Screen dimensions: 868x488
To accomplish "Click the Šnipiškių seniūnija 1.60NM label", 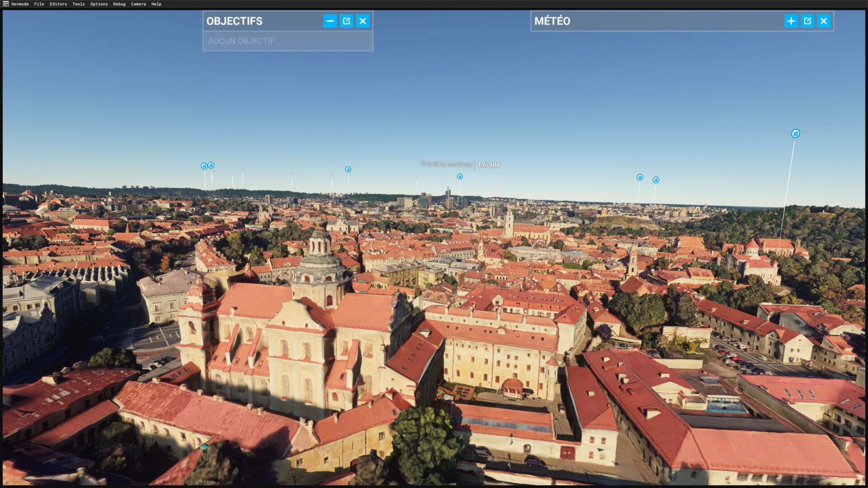I will click(460, 164).
